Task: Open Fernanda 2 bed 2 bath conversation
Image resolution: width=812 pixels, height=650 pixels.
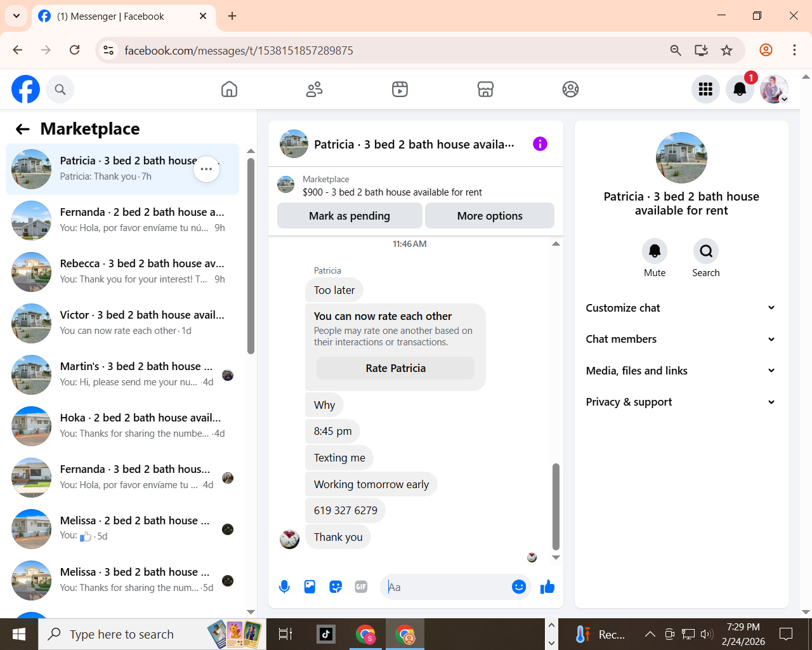Action: (122, 220)
